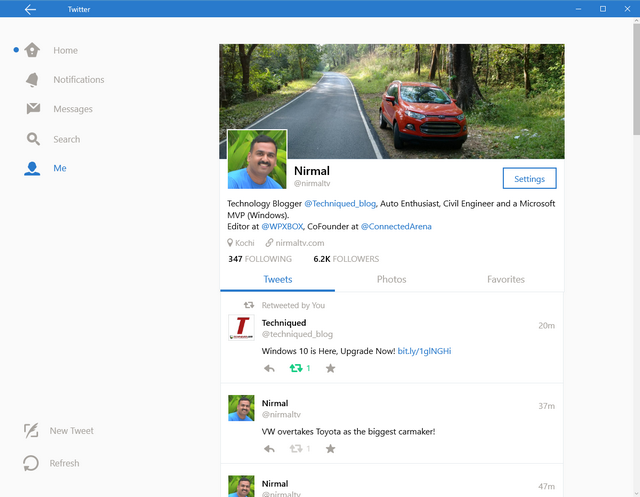View the 347 Following list
This screenshot has width=640, height=497.
point(260,259)
